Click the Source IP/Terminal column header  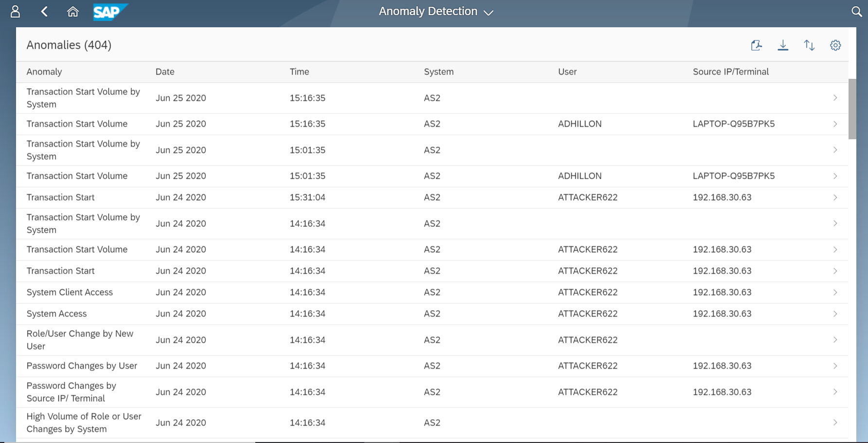click(x=730, y=72)
